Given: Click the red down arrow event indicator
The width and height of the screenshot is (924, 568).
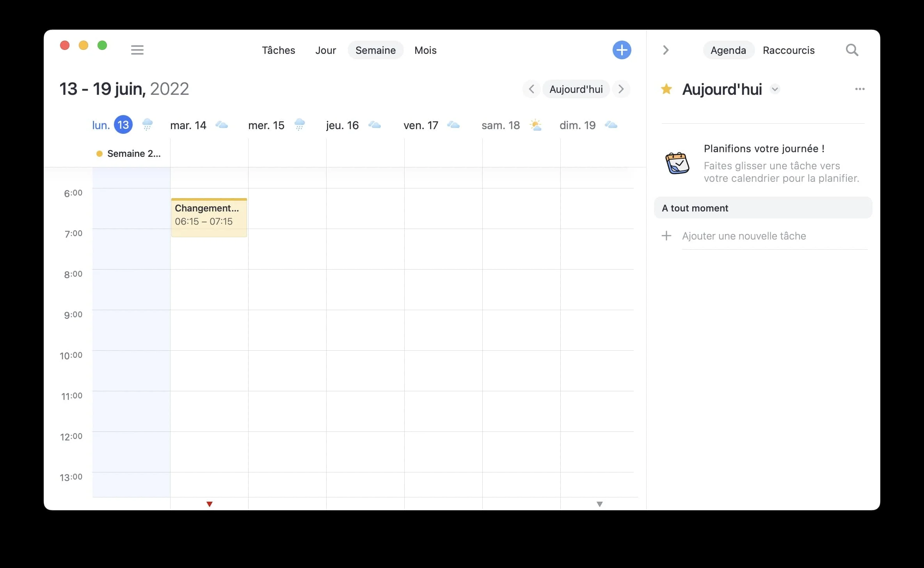Looking at the screenshot, I should coord(210,504).
